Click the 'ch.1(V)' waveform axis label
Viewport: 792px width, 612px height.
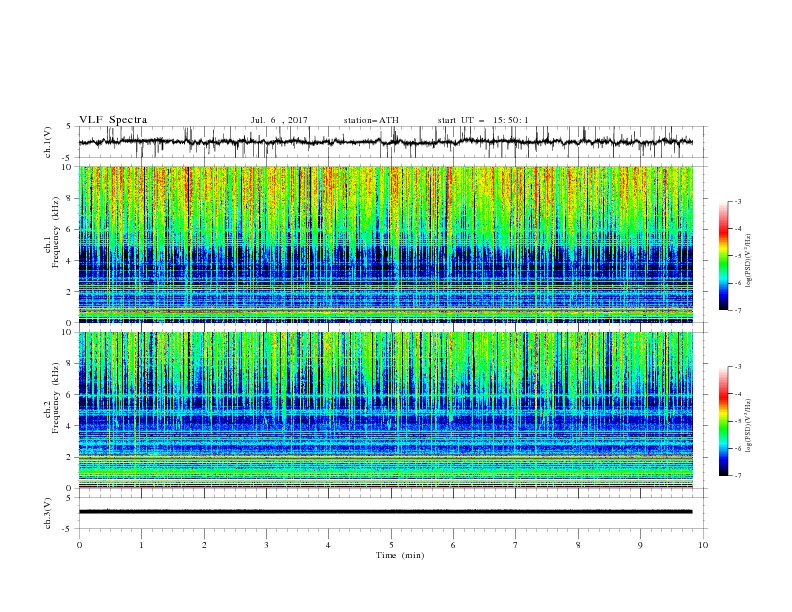(48, 142)
